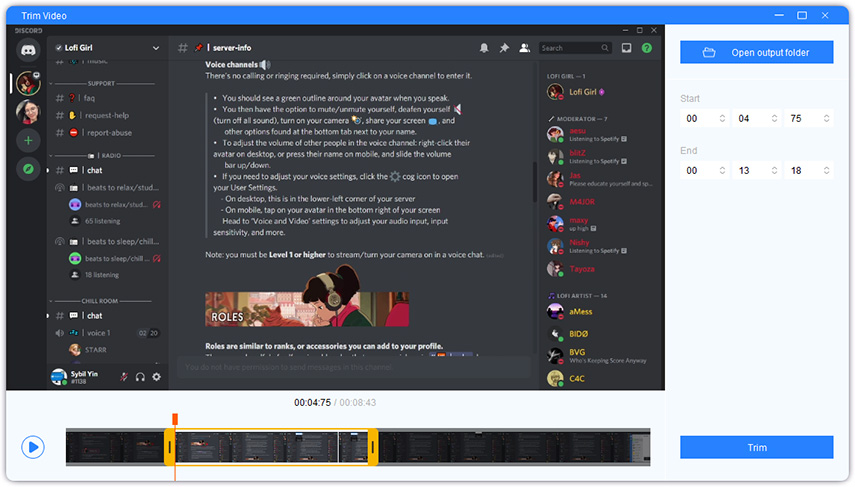
Task: Toggle the headphones deafen icon
Action: (140, 377)
